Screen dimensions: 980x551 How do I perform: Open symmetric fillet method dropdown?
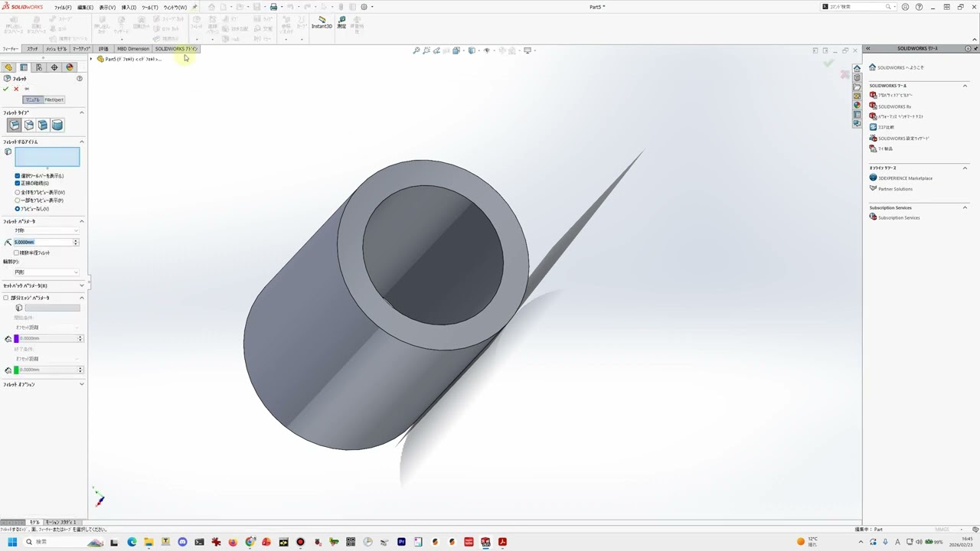(47, 230)
